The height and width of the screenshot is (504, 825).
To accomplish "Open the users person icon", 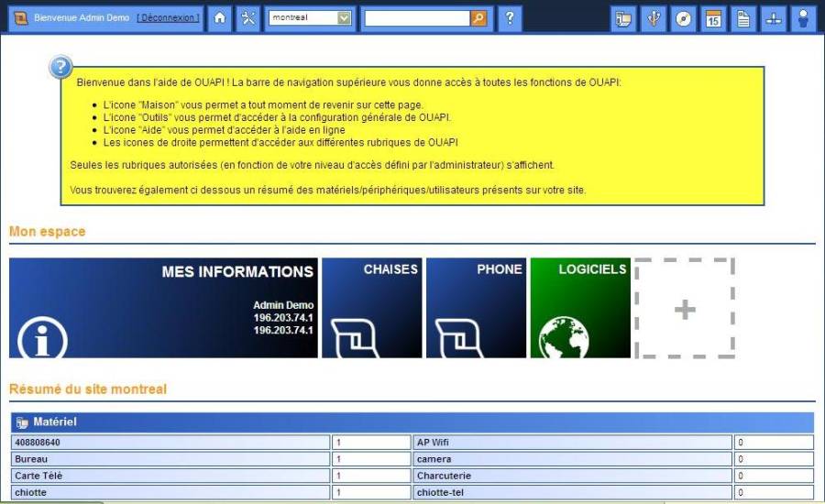I will coord(803,19).
